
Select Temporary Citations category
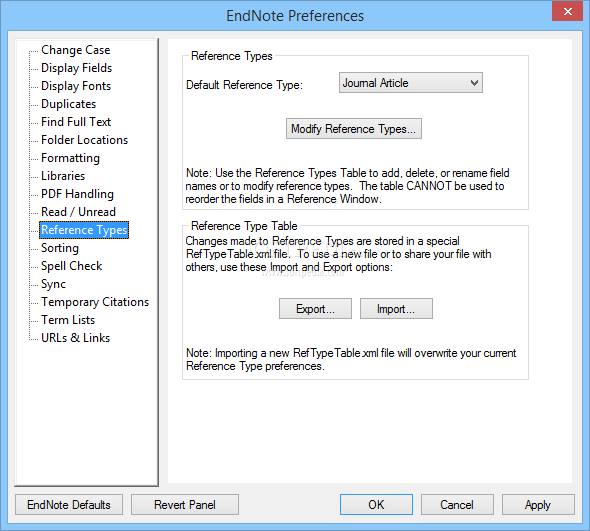pos(95,302)
